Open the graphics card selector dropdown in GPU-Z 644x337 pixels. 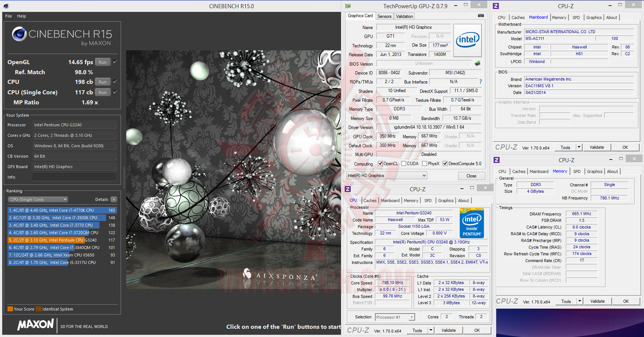coord(424,175)
